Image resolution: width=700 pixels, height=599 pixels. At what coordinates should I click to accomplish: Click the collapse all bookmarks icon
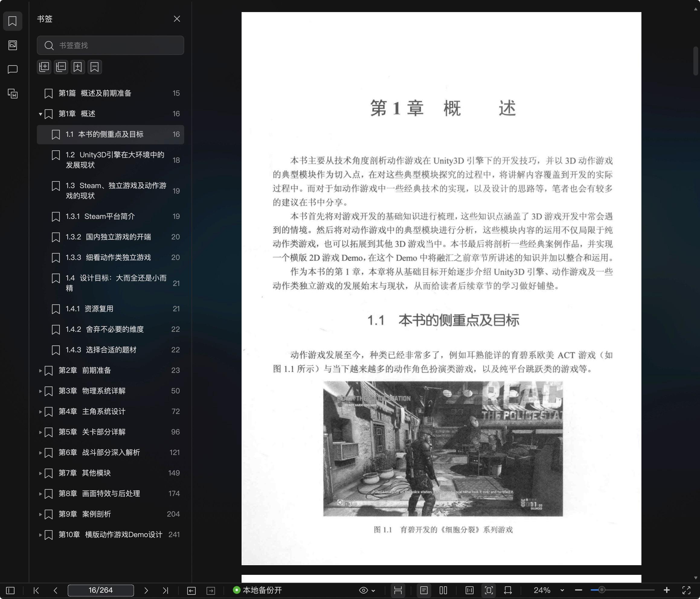[x=61, y=67]
